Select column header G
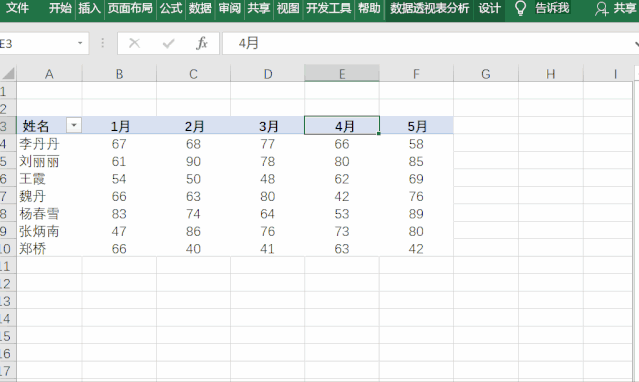Screen dimensions: 639x382 click(x=486, y=74)
